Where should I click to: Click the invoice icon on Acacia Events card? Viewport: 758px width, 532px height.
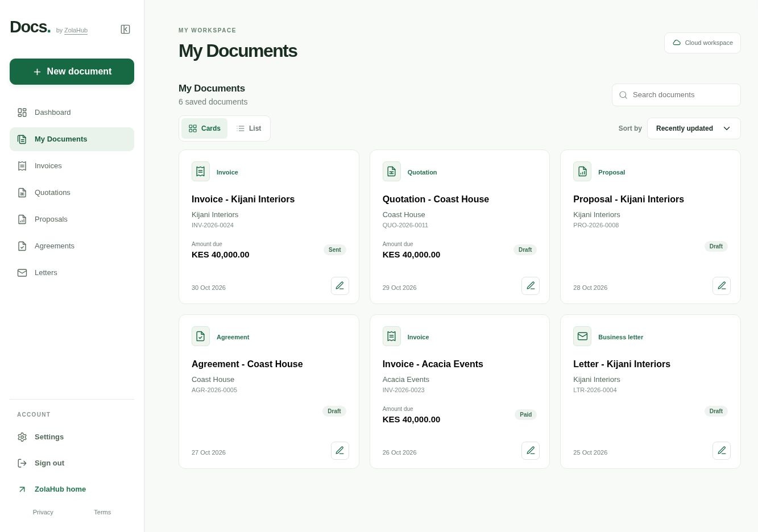click(x=392, y=336)
